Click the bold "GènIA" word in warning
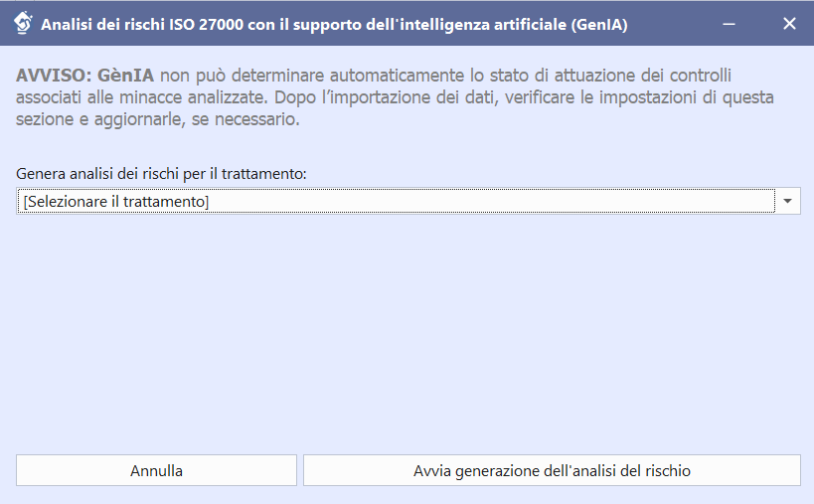814x504 pixels. (126, 76)
